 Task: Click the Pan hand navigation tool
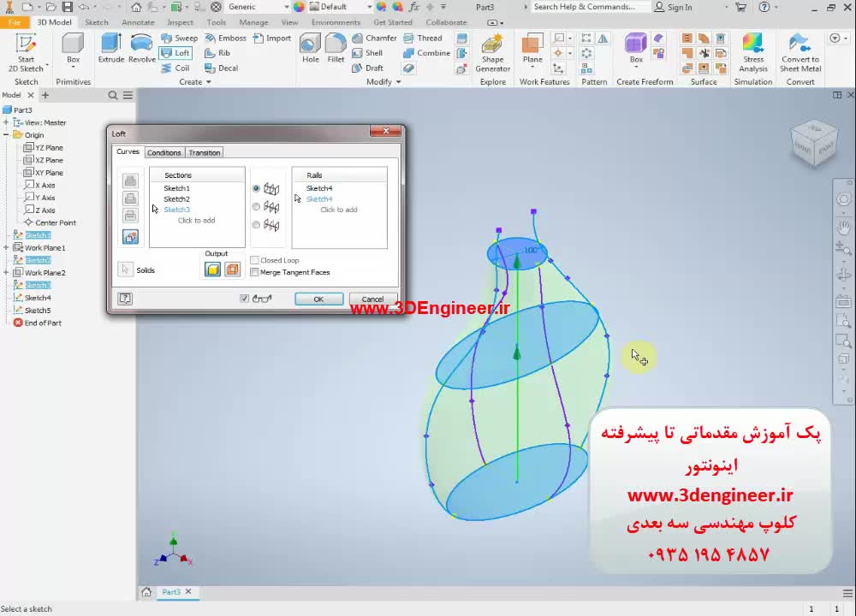tap(843, 226)
